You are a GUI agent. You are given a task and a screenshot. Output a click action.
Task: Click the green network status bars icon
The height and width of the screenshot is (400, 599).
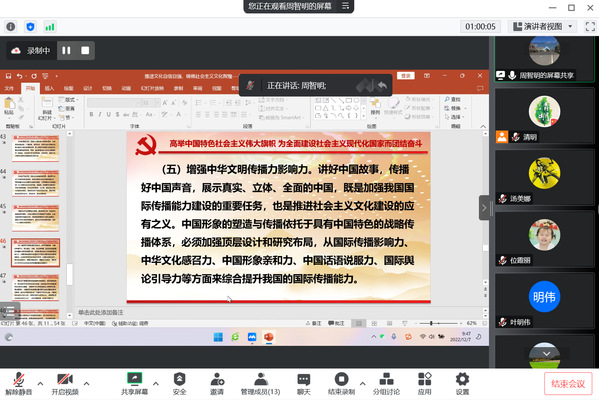(50, 26)
